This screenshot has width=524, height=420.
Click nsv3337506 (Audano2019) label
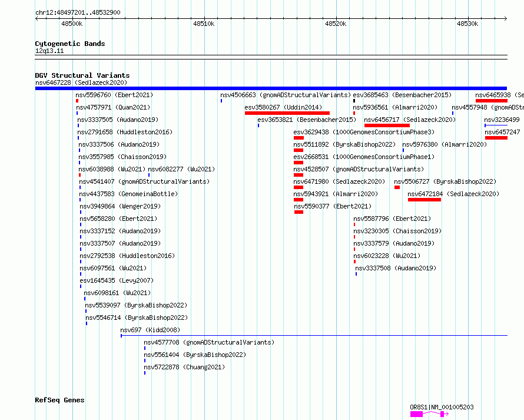(119, 144)
